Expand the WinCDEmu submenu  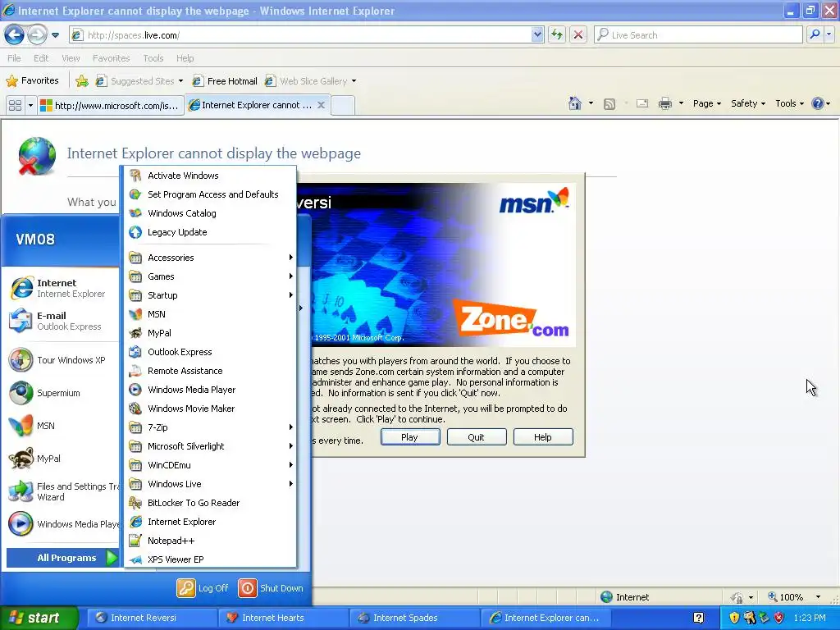[210, 465]
